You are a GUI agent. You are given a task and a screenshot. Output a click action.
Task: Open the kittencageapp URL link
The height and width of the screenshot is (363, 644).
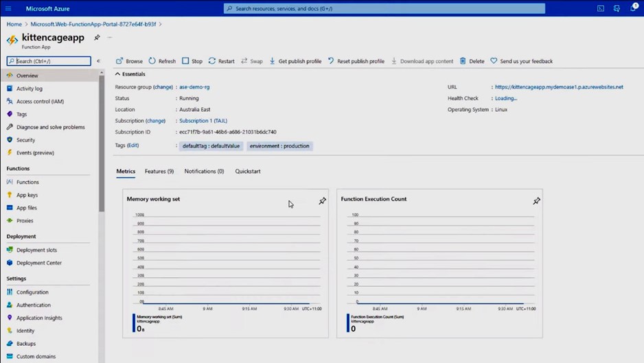click(559, 87)
